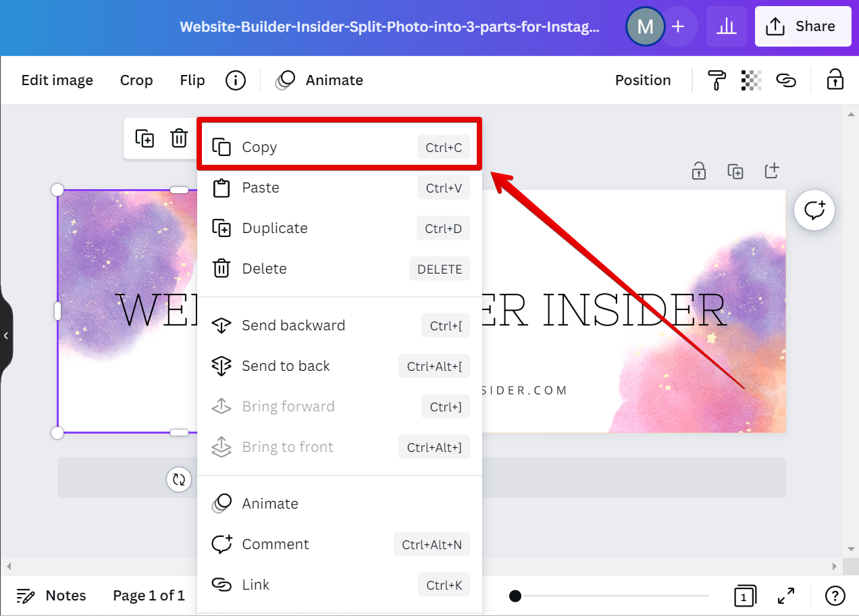Open the Page 1 of 1 selector
Image resolution: width=859 pixels, height=616 pixels.
click(x=149, y=595)
